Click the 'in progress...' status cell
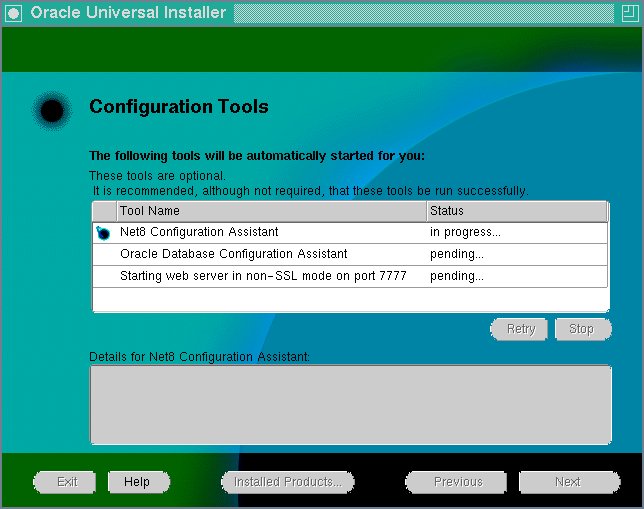Viewport: 644px width, 509px height. pos(517,233)
